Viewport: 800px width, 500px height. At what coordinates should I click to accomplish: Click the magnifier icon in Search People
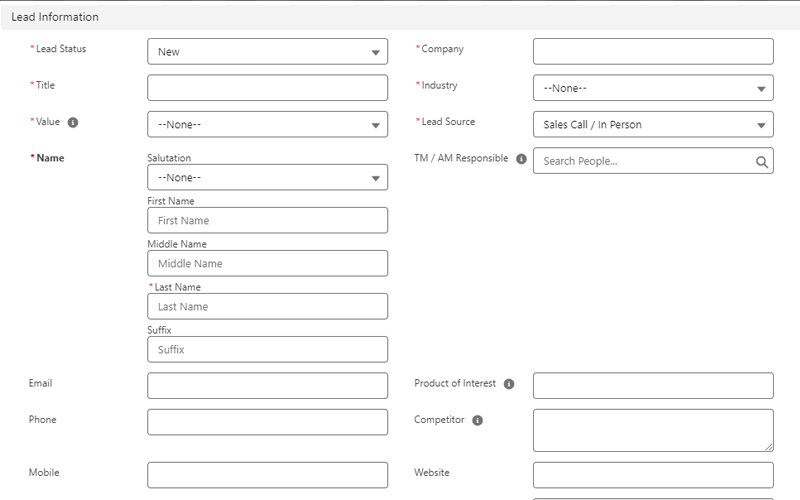(x=761, y=161)
